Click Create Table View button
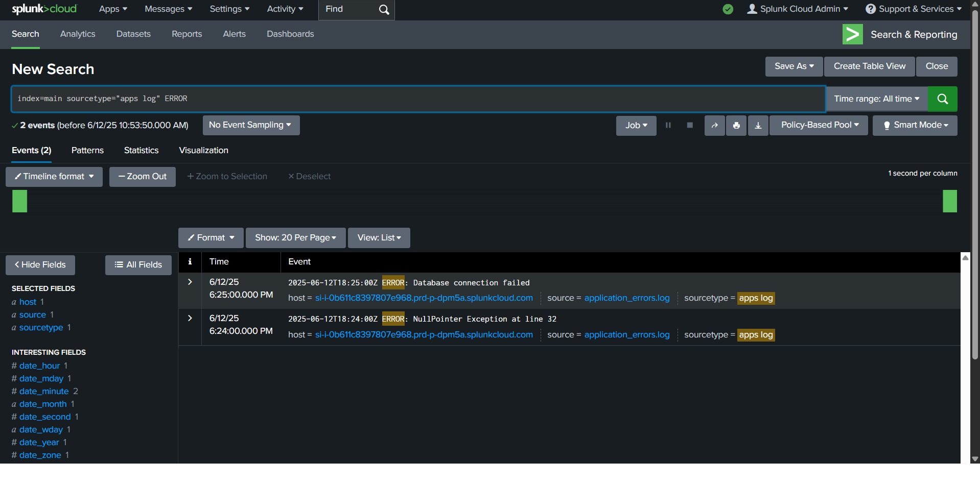 pyautogui.click(x=870, y=66)
